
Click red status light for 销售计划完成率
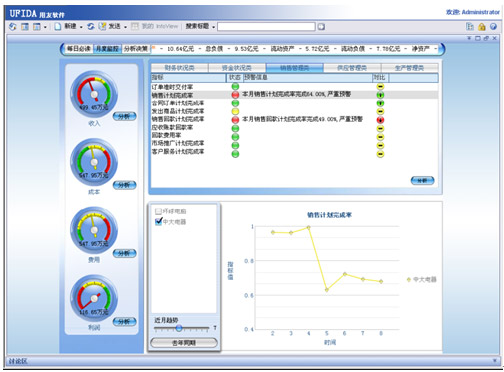pyautogui.click(x=235, y=95)
